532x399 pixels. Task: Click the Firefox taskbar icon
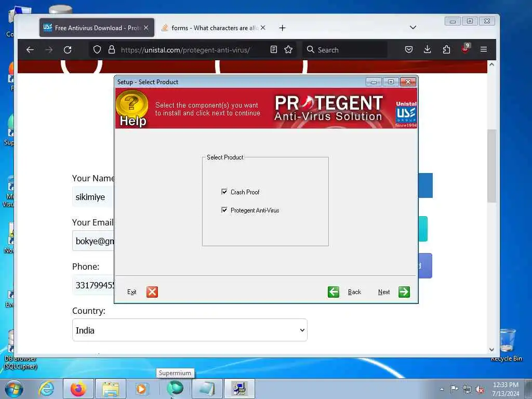78,389
